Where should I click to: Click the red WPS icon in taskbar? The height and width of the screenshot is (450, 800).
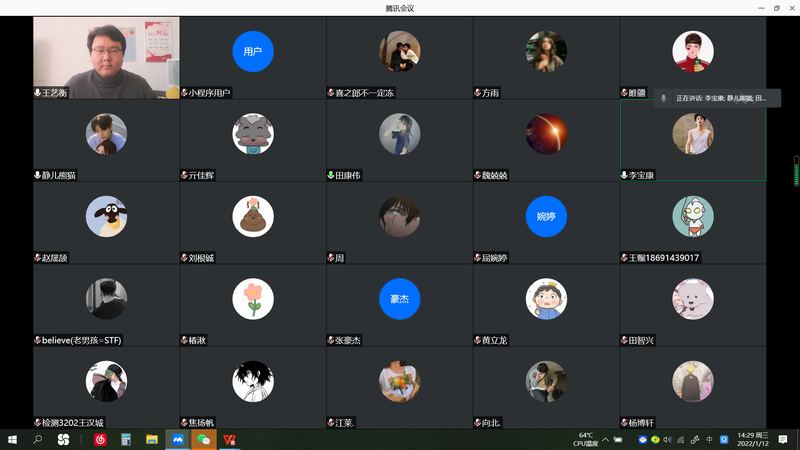[x=230, y=439]
